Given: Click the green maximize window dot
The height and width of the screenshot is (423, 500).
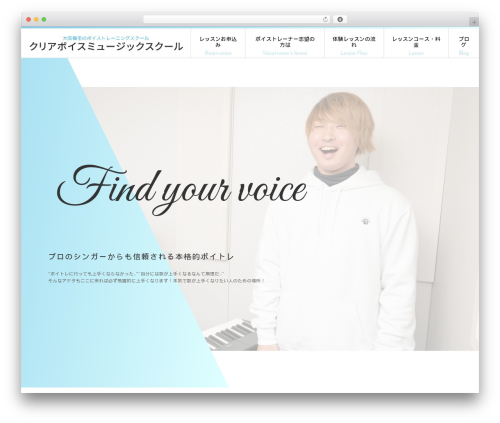Looking at the screenshot, I should click(44, 20).
